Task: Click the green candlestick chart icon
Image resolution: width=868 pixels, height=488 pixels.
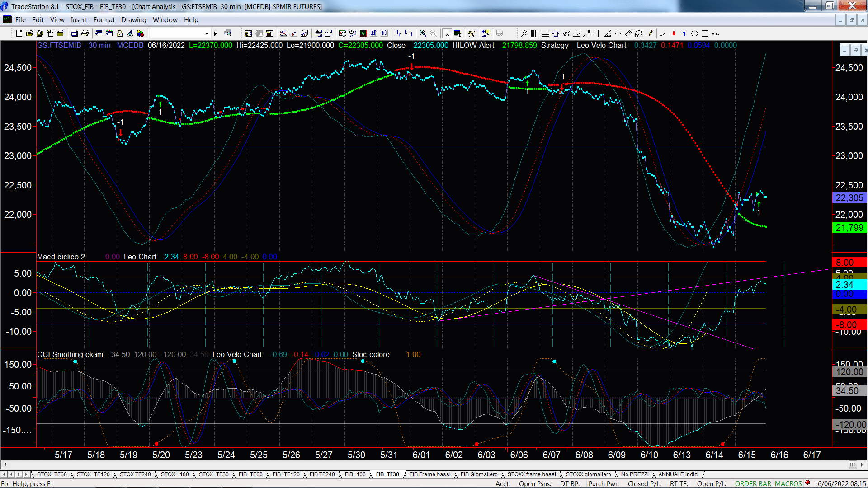Action: tap(363, 33)
